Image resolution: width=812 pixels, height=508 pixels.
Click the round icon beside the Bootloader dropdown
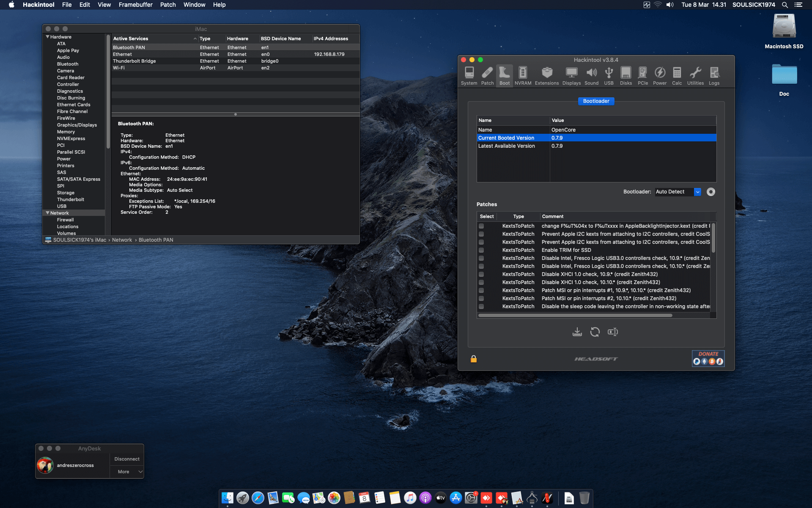[711, 192]
